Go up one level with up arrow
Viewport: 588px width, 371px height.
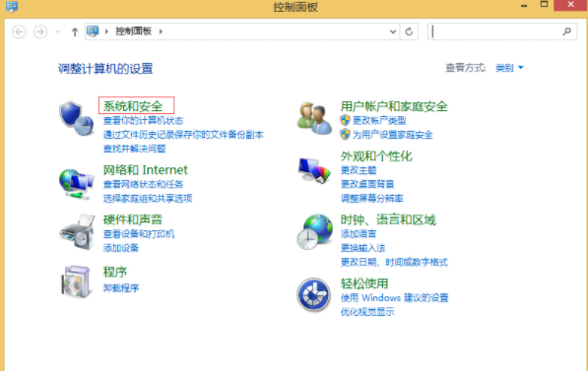(75, 31)
